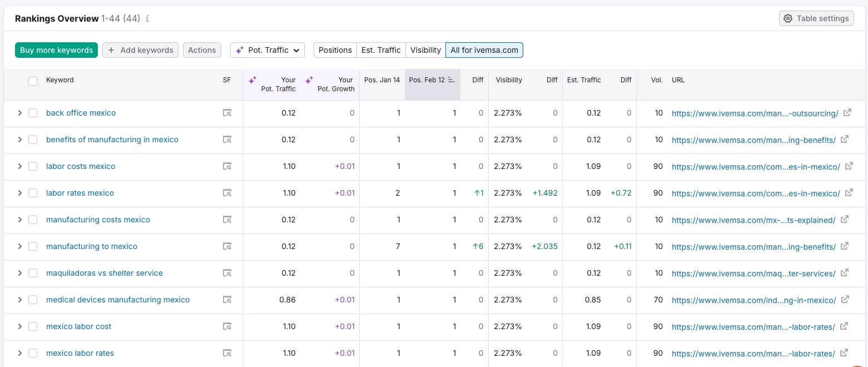Select the manufacturing to mexico row checkbox
The height and width of the screenshot is (367, 868).
tap(33, 246)
